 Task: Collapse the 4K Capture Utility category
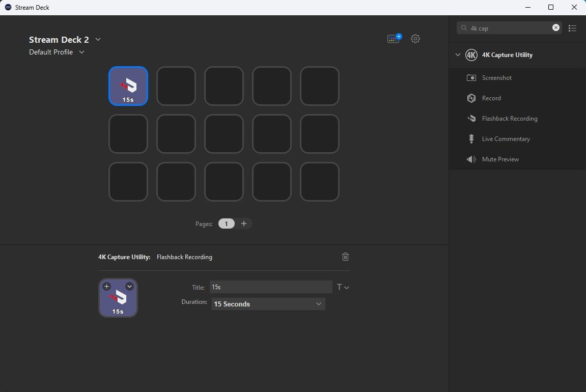458,55
